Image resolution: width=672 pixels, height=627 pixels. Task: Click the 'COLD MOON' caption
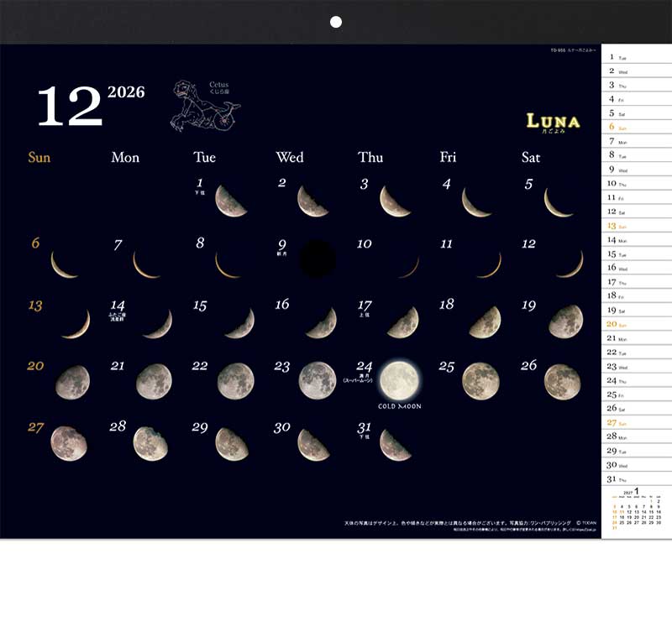[400, 406]
